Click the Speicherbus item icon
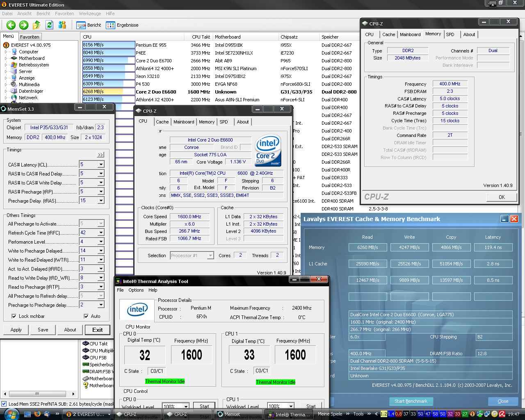525x420 pixels. [x=86, y=365]
